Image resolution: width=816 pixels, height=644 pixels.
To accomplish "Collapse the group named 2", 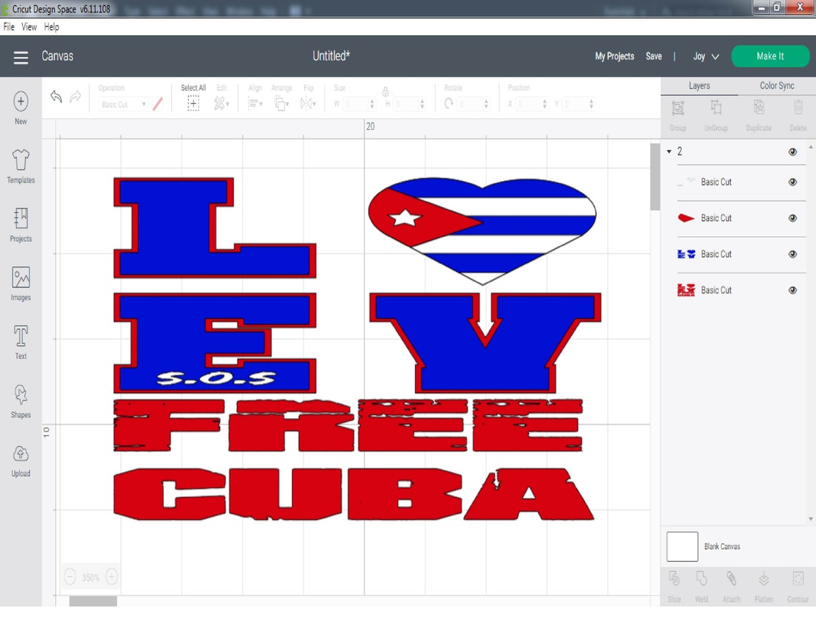I will [669, 151].
